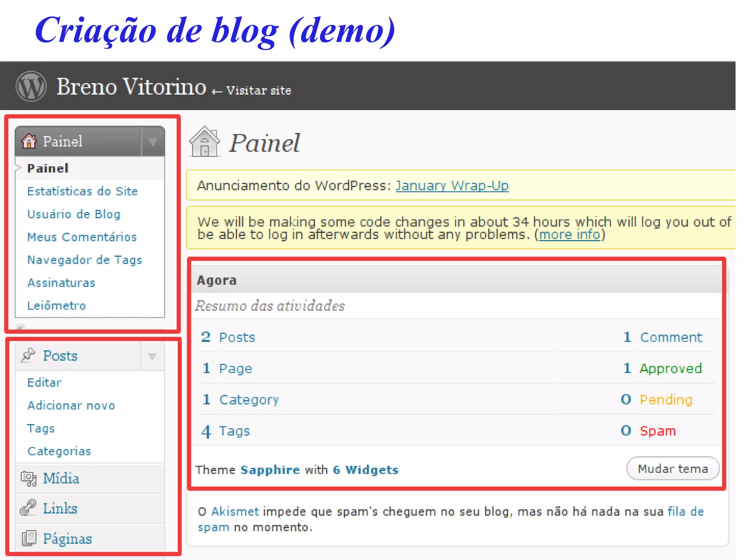This screenshot has width=747, height=560.
Task: Click the house icon in Painel menu header
Action: click(x=29, y=141)
